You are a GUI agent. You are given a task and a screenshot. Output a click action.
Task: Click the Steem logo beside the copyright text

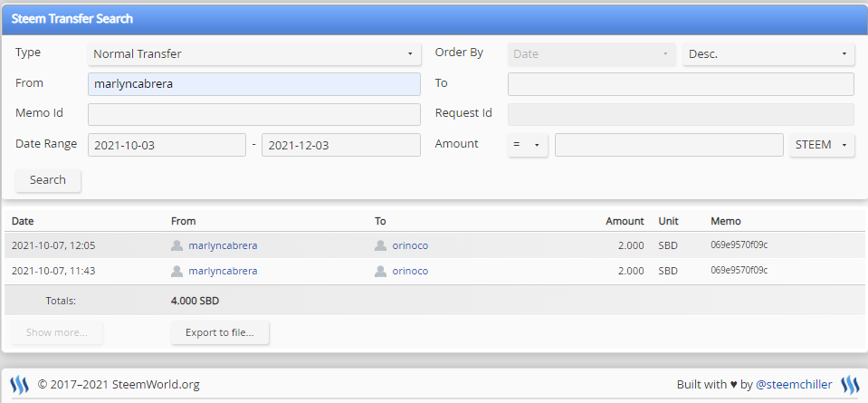19,385
